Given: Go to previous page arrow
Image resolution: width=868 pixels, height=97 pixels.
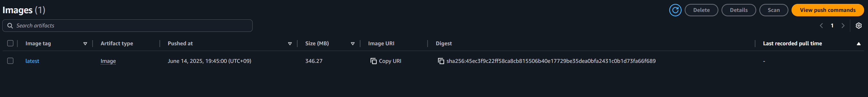Looking at the screenshot, I should [x=821, y=26].
